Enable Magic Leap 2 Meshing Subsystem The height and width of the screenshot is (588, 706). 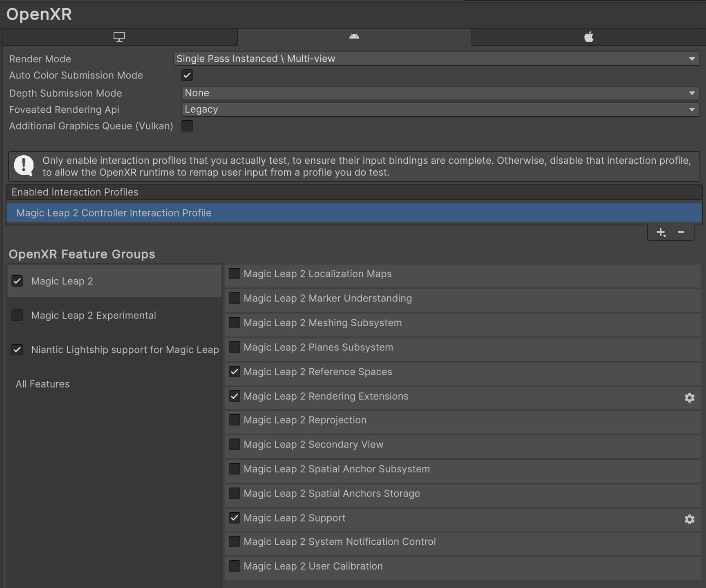click(235, 323)
